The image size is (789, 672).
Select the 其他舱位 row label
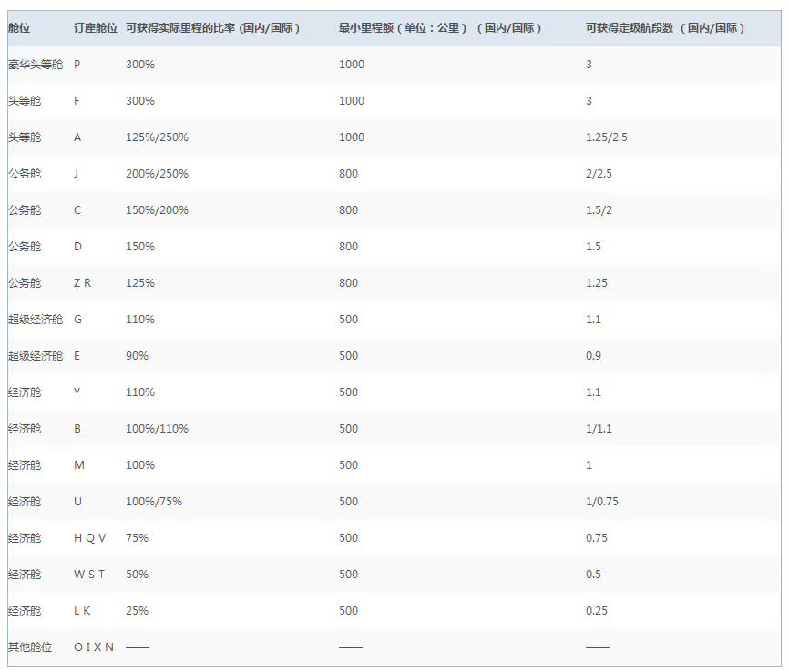click(30, 647)
